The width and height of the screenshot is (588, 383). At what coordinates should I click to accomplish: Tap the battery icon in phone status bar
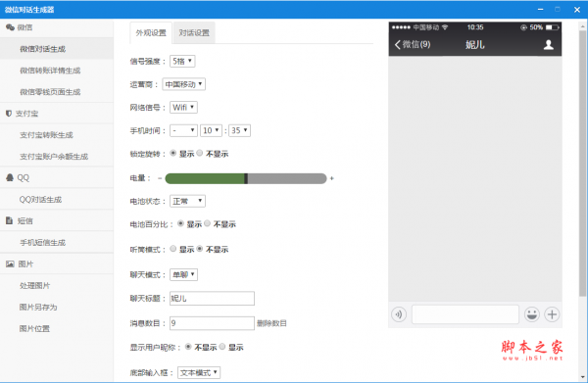553,27
